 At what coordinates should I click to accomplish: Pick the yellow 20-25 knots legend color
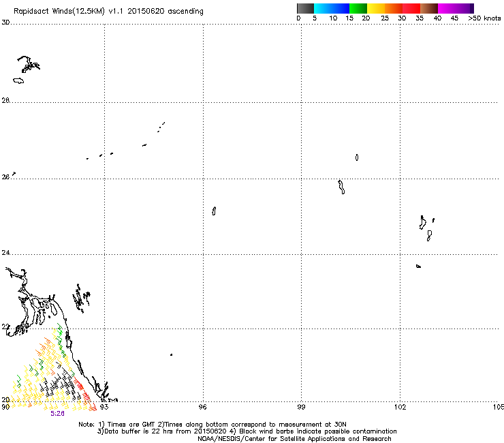point(376,8)
